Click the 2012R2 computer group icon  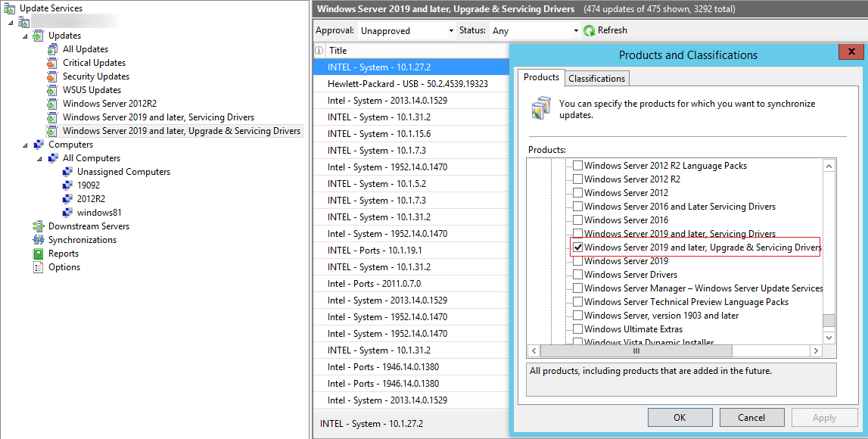(x=67, y=199)
